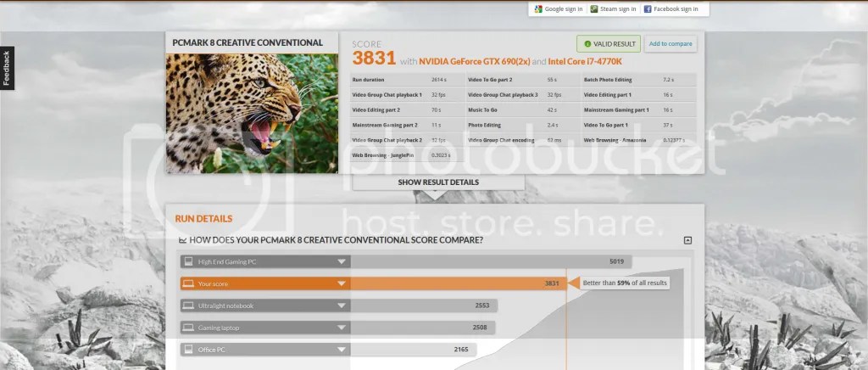Expand Gaming laptop dropdown arrow
Screen dimensions: 868x370
(342, 328)
